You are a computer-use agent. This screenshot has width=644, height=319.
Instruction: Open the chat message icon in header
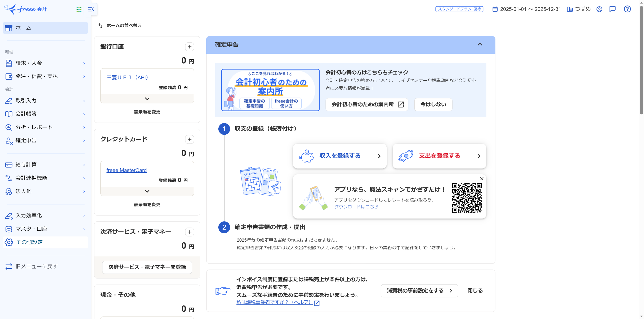tap(612, 9)
